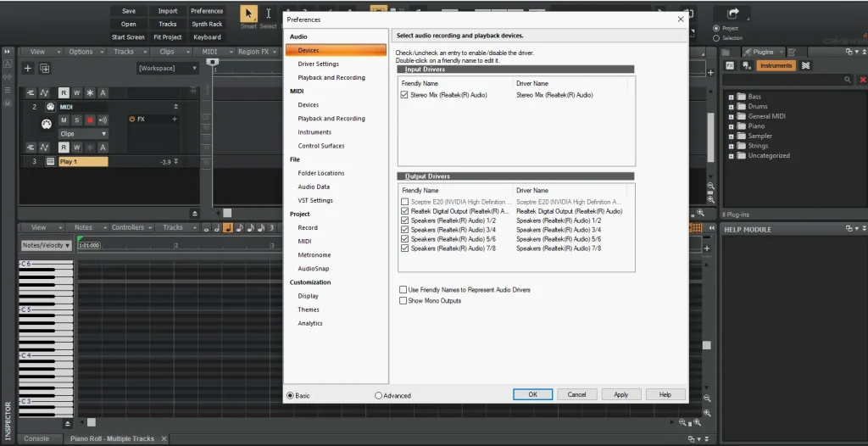Click the Add Track plus icon
868x446 pixels.
pos(28,68)
